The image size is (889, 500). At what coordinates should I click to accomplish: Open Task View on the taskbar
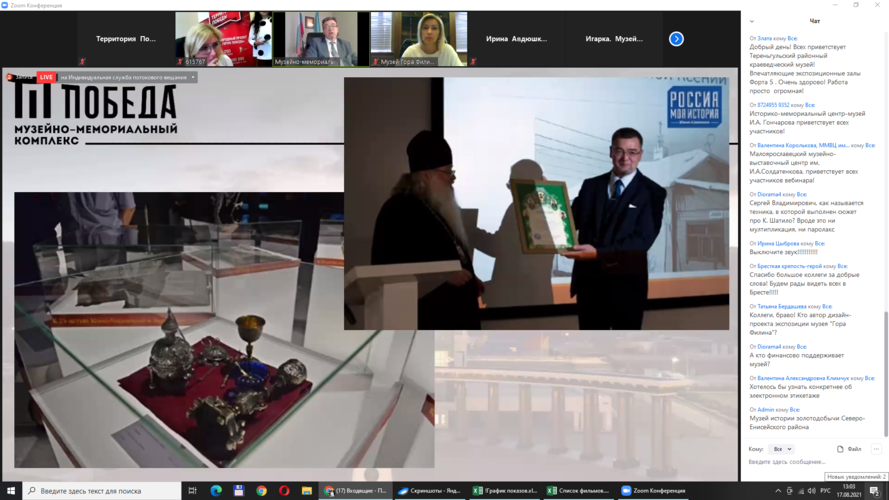point(192,491)
